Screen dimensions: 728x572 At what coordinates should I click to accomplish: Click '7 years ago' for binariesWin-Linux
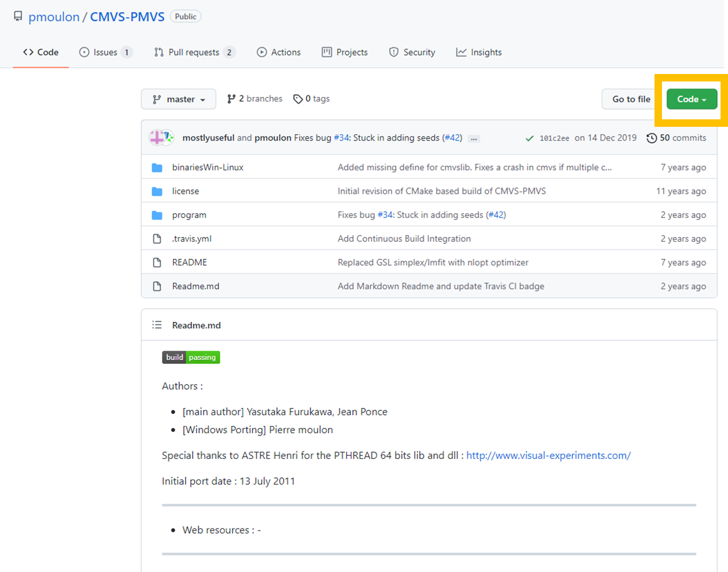coord(683,168)
